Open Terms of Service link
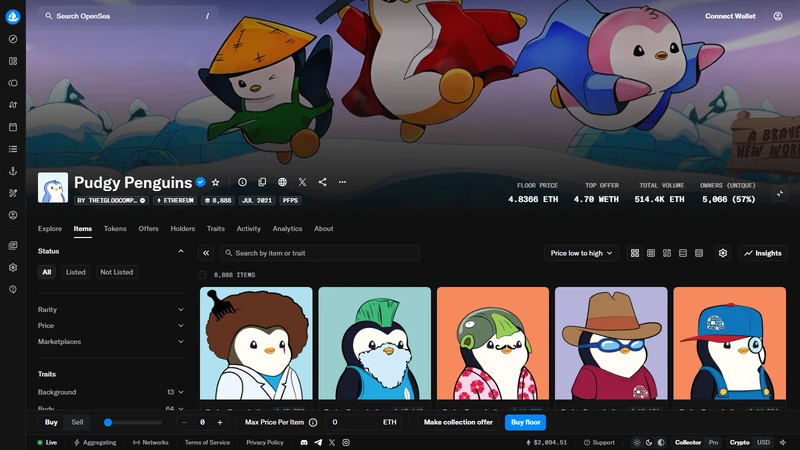The image size is (800, 450). point(207,442)
